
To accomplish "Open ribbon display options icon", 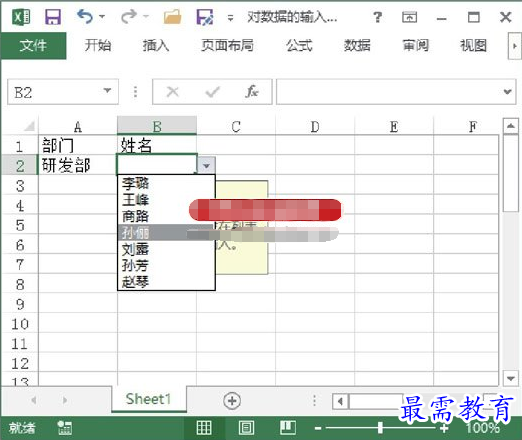I will (409, 17).
